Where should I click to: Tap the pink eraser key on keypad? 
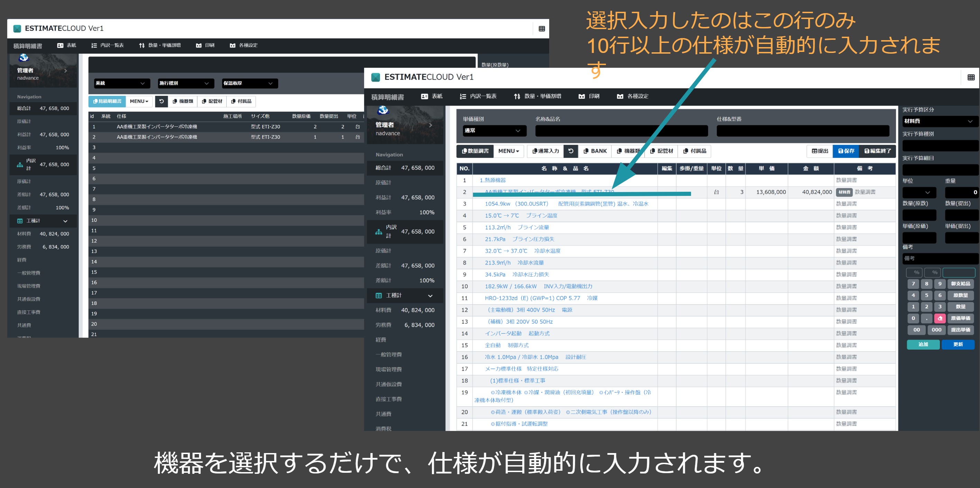tap(940, 318)
